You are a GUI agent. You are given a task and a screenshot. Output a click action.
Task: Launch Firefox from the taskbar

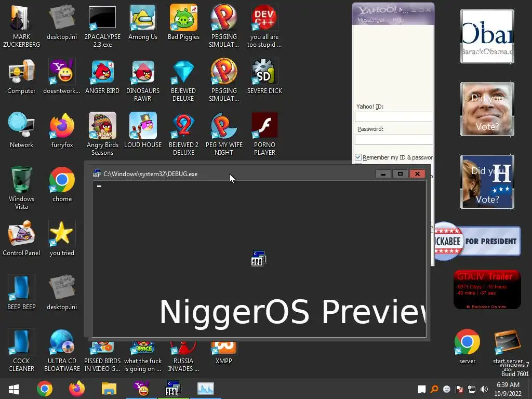pos(77,389)
